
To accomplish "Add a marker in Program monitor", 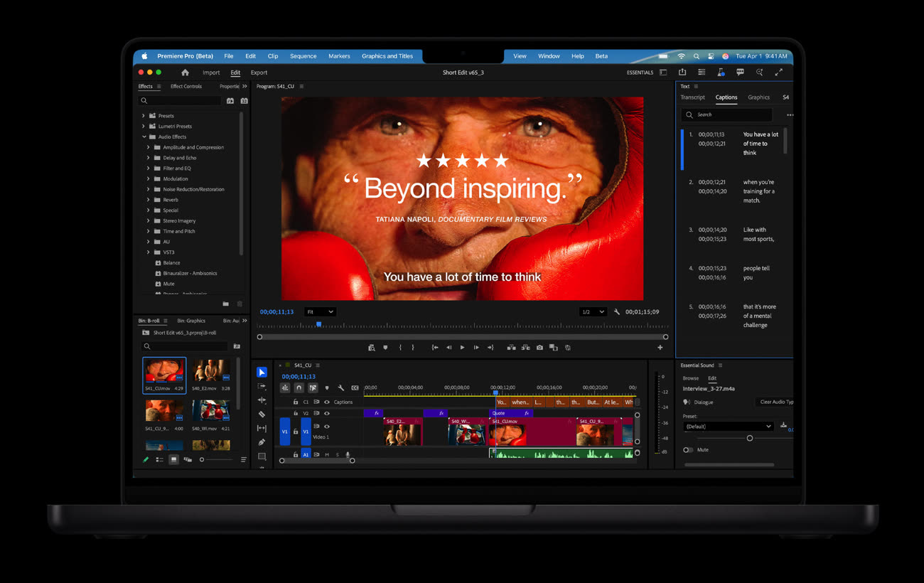I will coord(385,348).
